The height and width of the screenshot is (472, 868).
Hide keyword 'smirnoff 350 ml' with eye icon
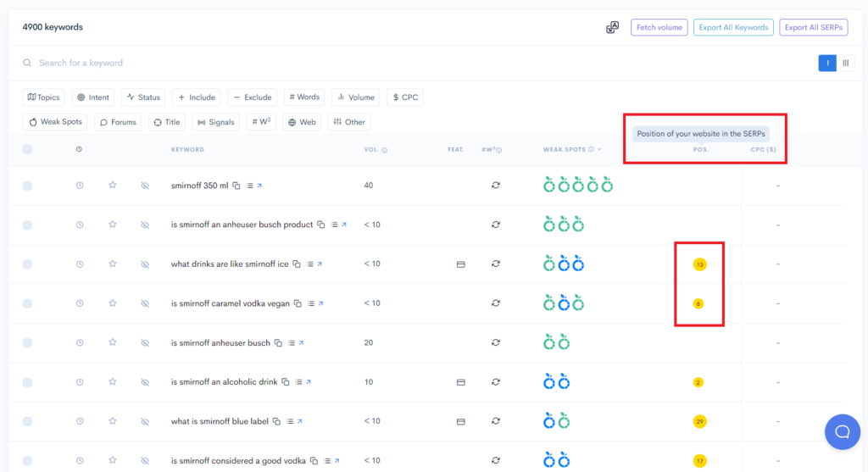point(145,186)
